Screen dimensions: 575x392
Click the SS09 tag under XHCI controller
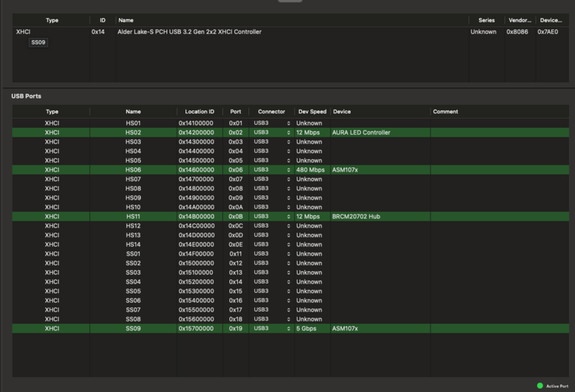(39, 43)
